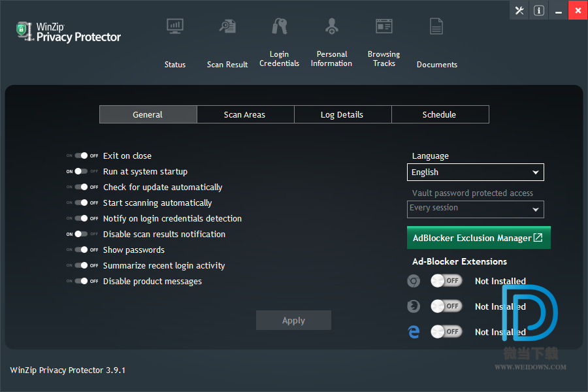The height and width of the screenshot is (392, 588).
Task: Switch on Firefox ad-blocker extension toggle
Action: (446, 306)
